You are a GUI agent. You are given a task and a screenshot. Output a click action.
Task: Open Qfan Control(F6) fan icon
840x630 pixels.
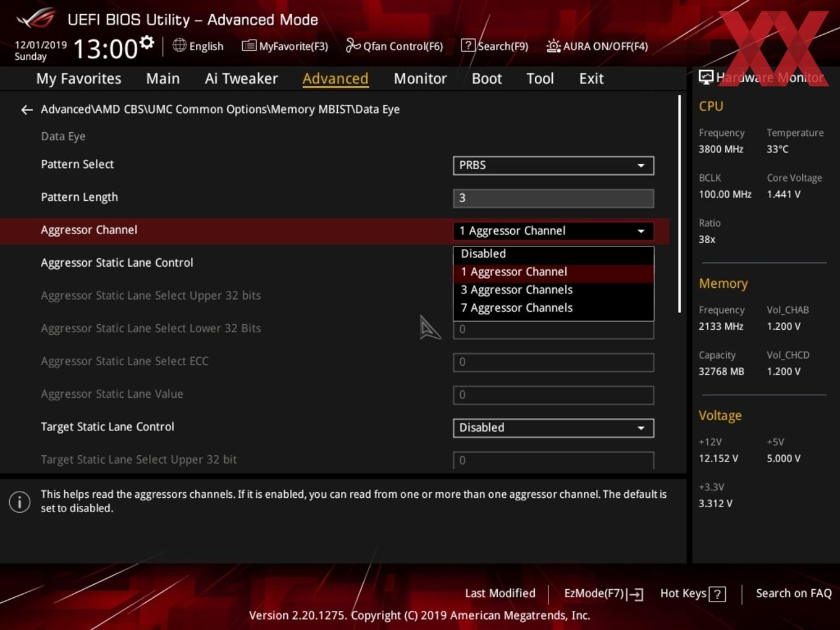pos(353,46)
